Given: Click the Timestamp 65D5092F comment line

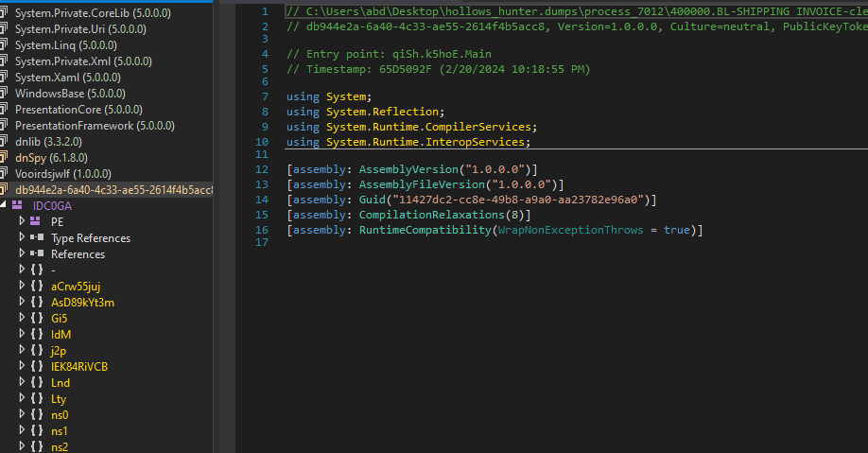Looking at the screenshot, I should click(439, 69).
